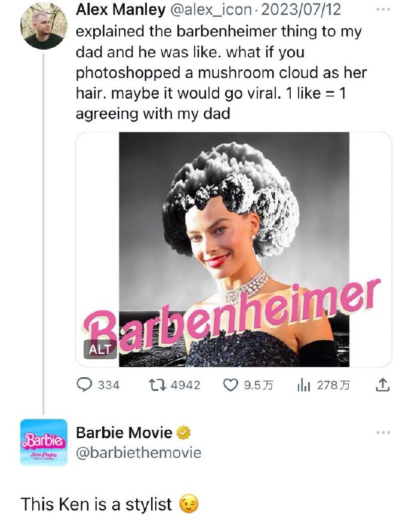Open the @barbiethemovie handle link
This screenshot has height=532, width=412.
tap(138, 452)
